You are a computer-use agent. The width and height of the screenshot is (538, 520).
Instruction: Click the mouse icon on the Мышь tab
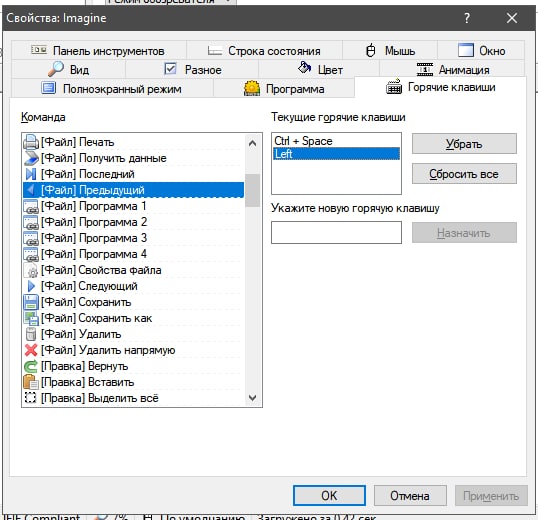(371, 50)
